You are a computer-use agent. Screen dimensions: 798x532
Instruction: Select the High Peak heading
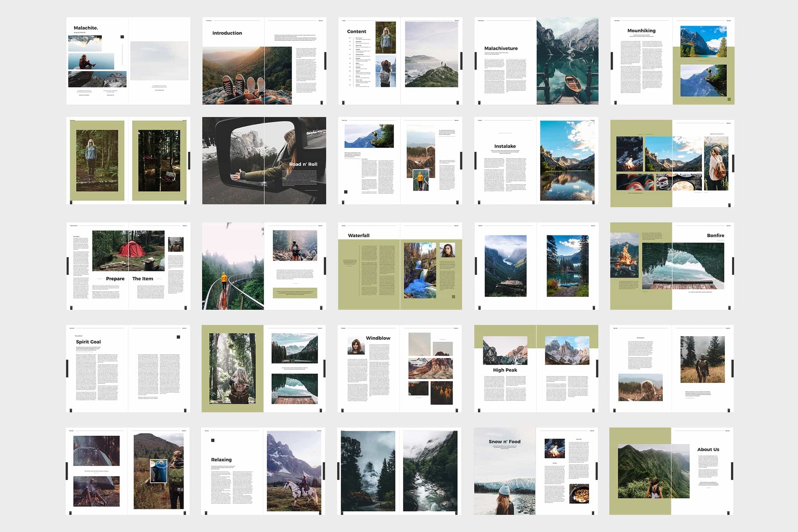click(x=505, y=370)
